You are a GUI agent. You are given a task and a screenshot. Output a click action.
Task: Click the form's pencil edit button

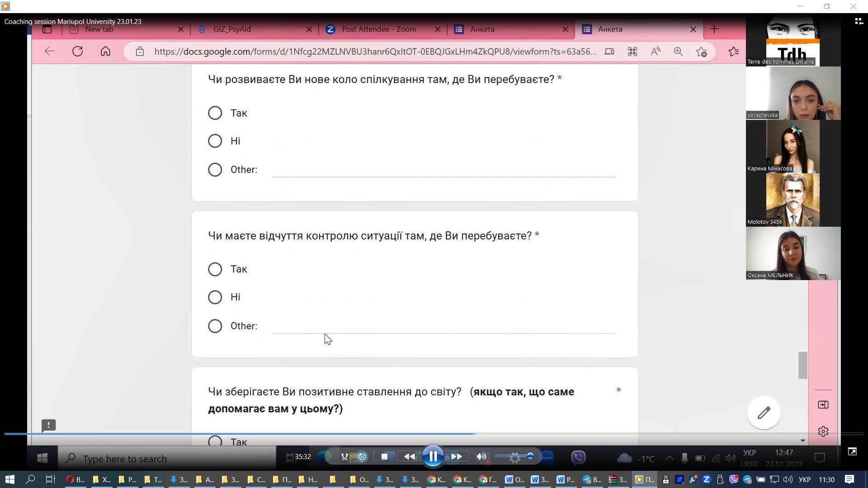point(764,413)
